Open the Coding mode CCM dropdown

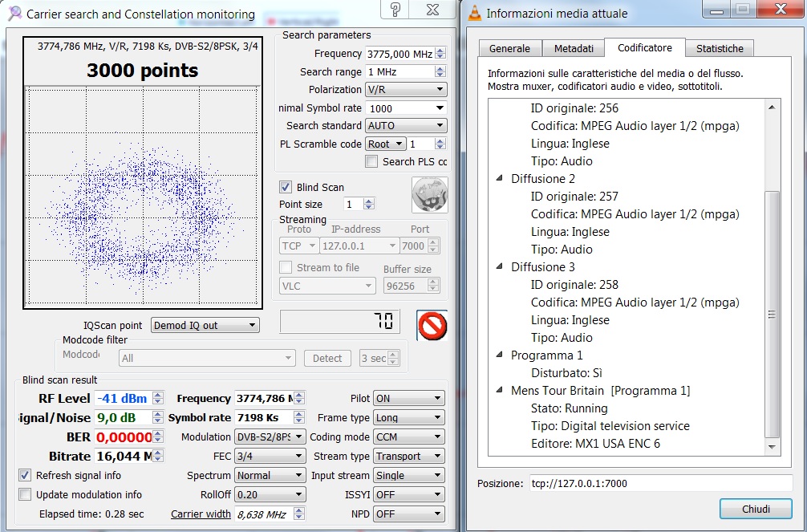coord(408,437)
